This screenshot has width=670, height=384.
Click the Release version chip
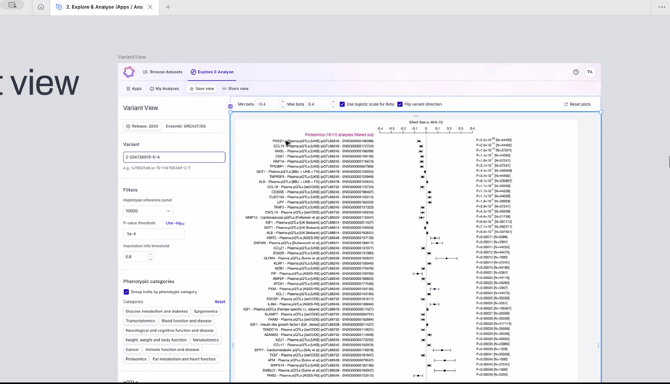click(142, 126)
